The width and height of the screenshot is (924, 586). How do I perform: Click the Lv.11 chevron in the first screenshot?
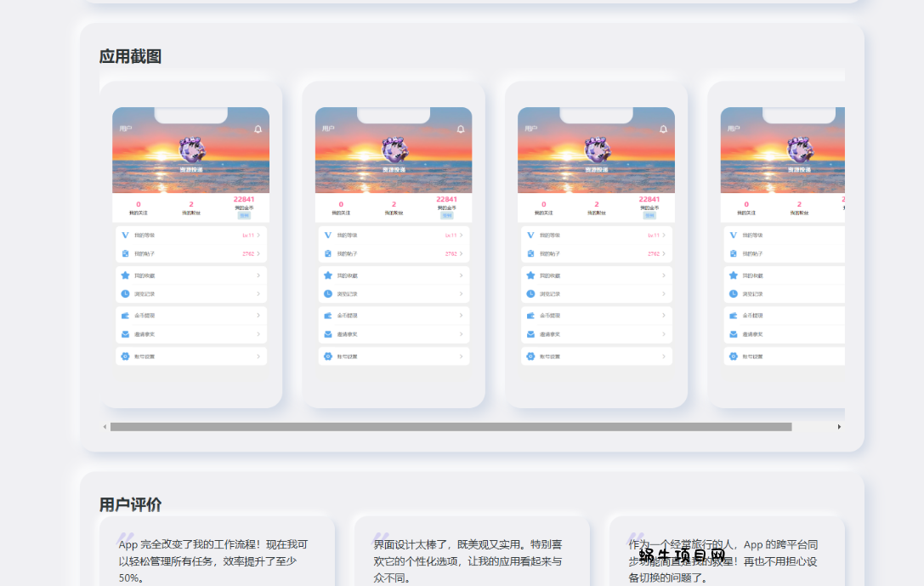point(258,236)
